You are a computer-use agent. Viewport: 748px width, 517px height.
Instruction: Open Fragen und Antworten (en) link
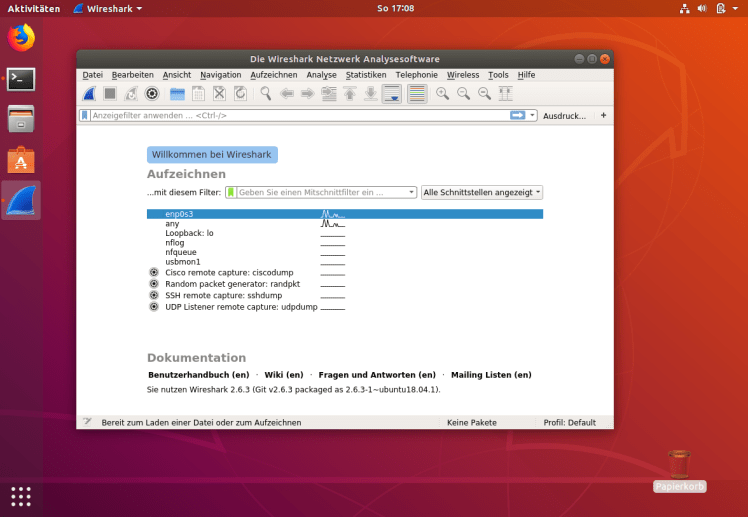377,375
